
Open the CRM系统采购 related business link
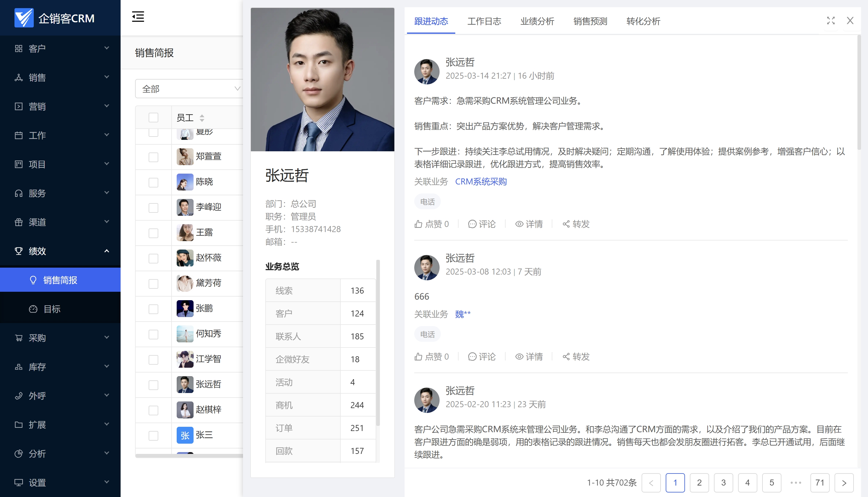(481, 182)
